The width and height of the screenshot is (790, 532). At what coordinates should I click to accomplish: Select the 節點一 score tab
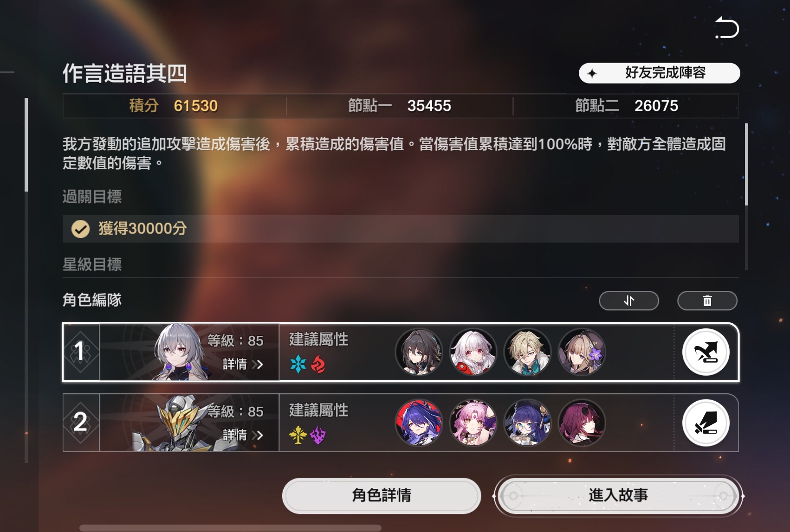click(x=400, y=106)
